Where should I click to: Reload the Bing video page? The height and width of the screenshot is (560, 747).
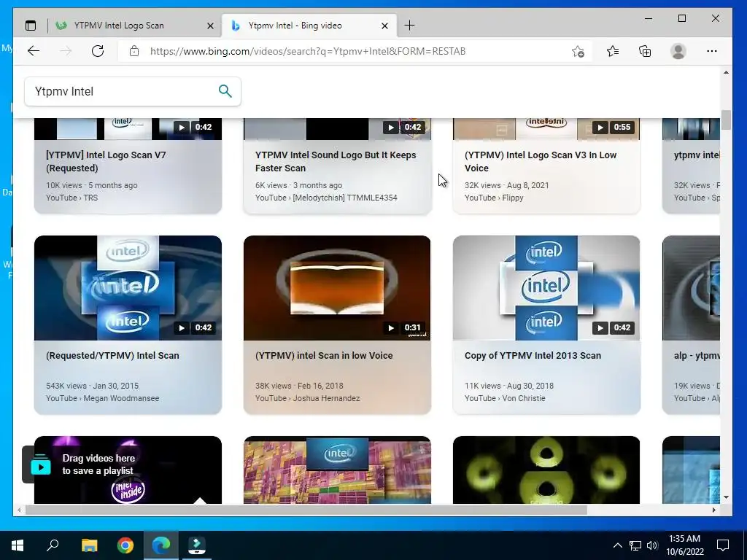(x=98, y=51)
